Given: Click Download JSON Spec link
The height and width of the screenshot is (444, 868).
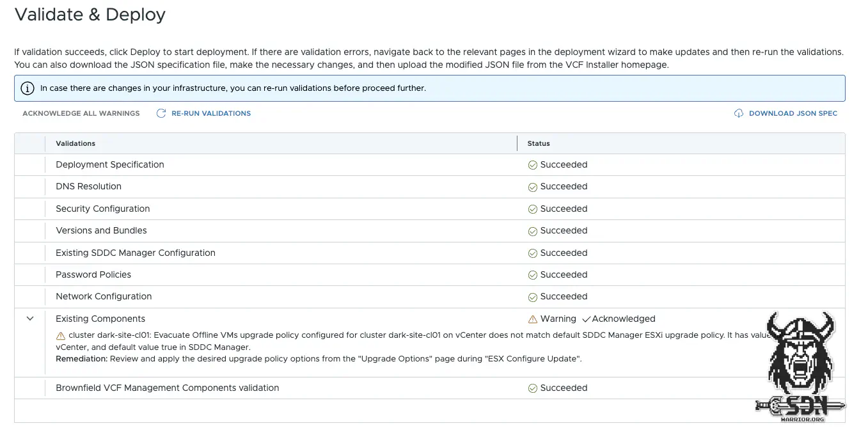Looking at the screenshot, I should [x=793, y=113].
